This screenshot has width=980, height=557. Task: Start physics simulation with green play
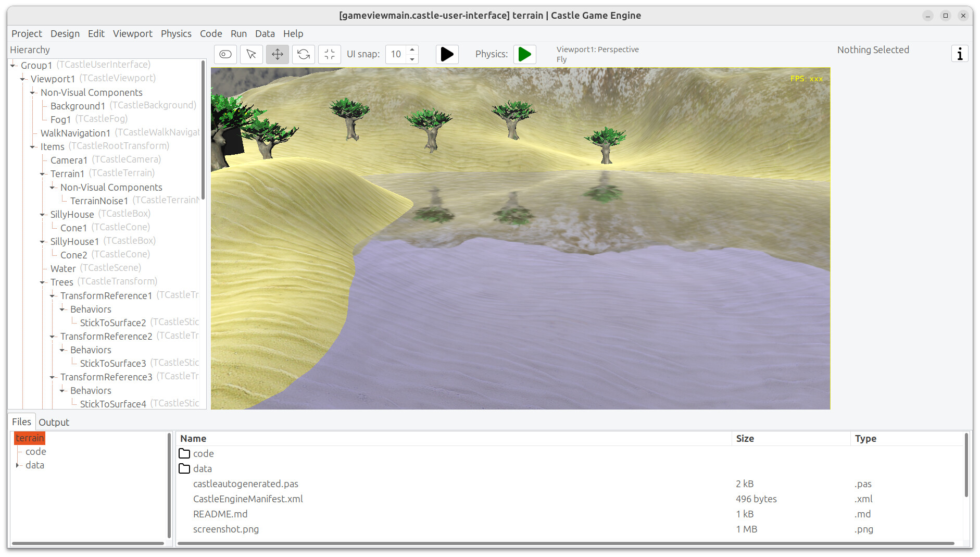[525, 54]
